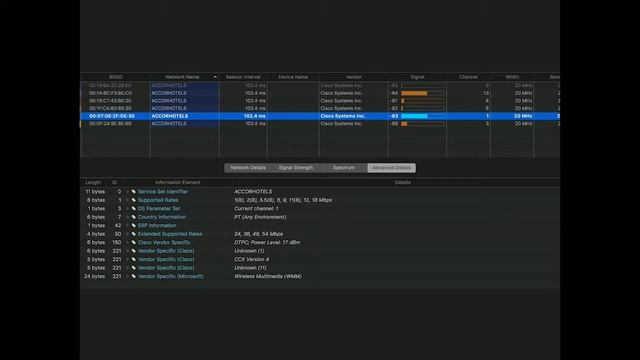Viewport: 640px width, 360px height.
Task: Expand the Cisco Vendor Specific element
Action: click(x=127, y=242)
